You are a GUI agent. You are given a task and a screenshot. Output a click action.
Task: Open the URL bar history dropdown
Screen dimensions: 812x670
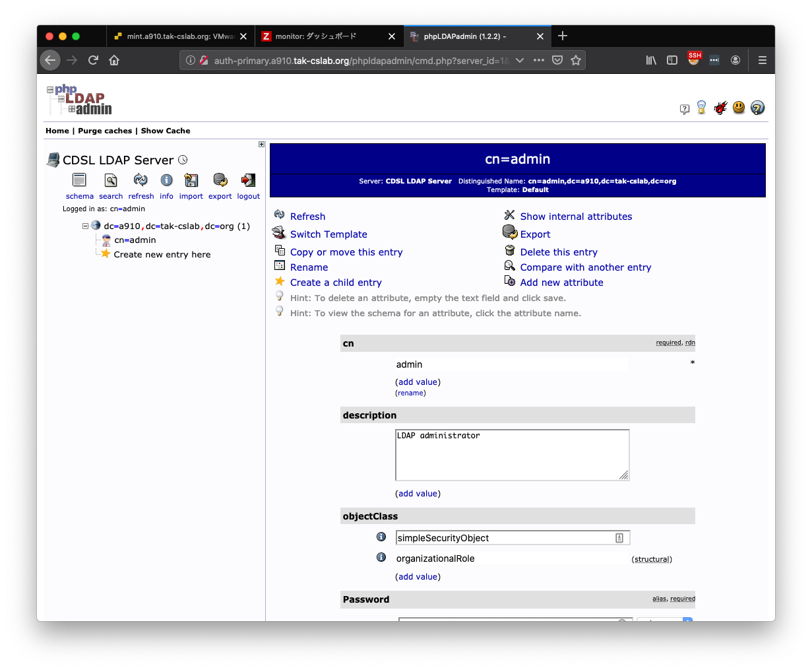(520, 60)
